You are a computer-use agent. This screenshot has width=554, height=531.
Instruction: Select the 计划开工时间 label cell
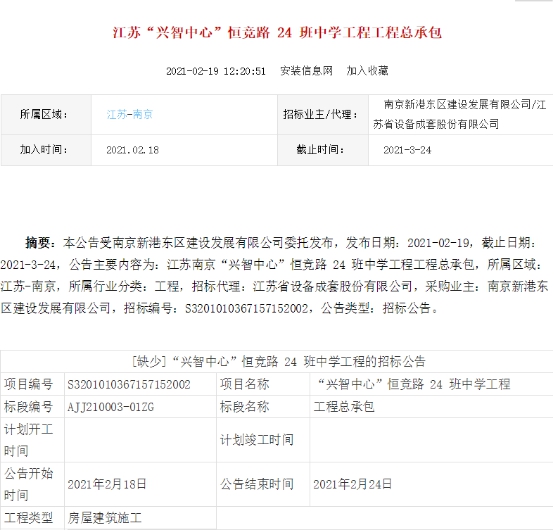pos(33,440)
